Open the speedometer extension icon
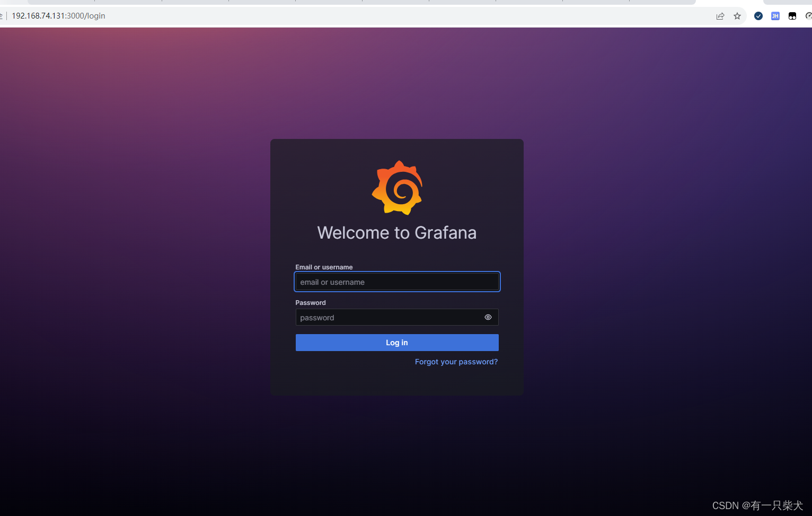Viewport: 812px width, 516px height. (x=808, y=16)
